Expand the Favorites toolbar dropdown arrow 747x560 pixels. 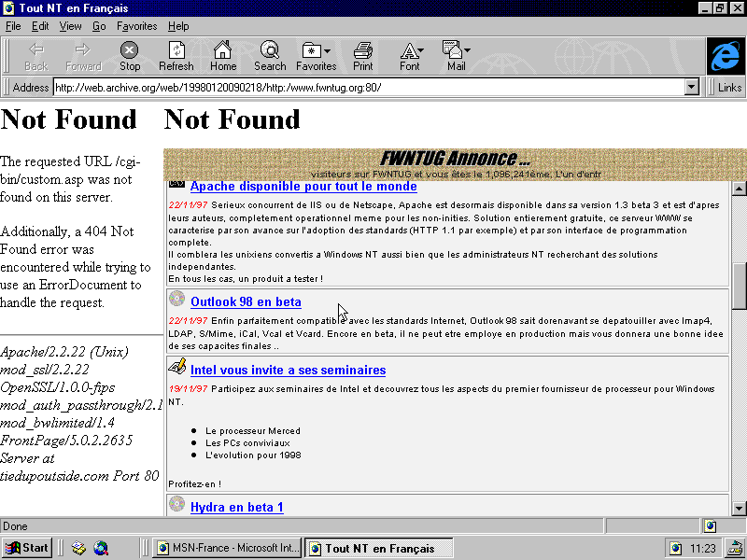click(328, 50)
